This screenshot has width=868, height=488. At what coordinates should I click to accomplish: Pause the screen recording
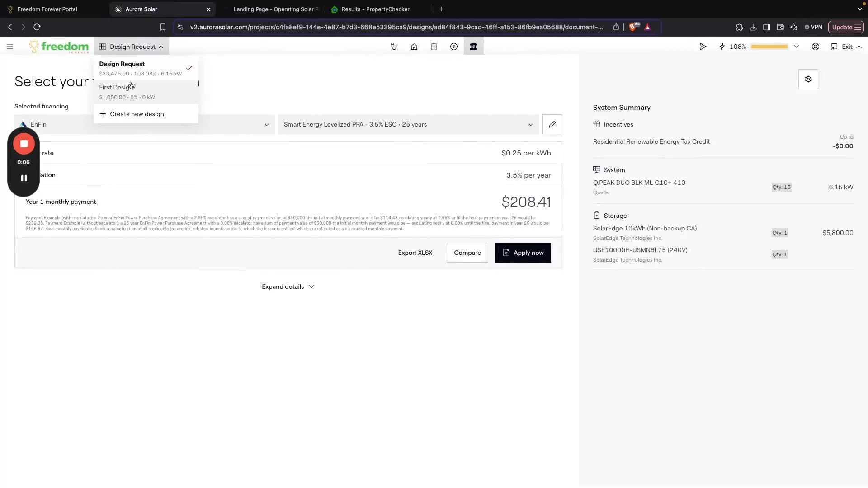coord(24,178)
